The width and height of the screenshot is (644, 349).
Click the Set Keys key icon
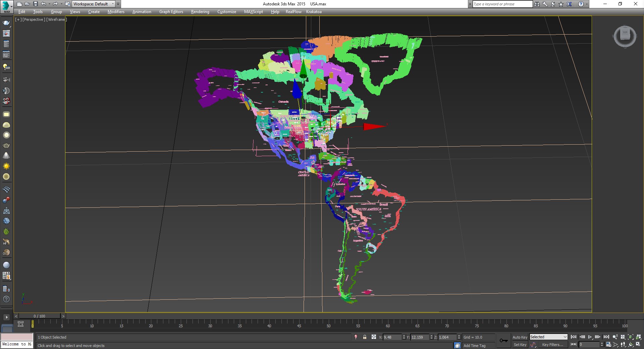pos(503,341)
